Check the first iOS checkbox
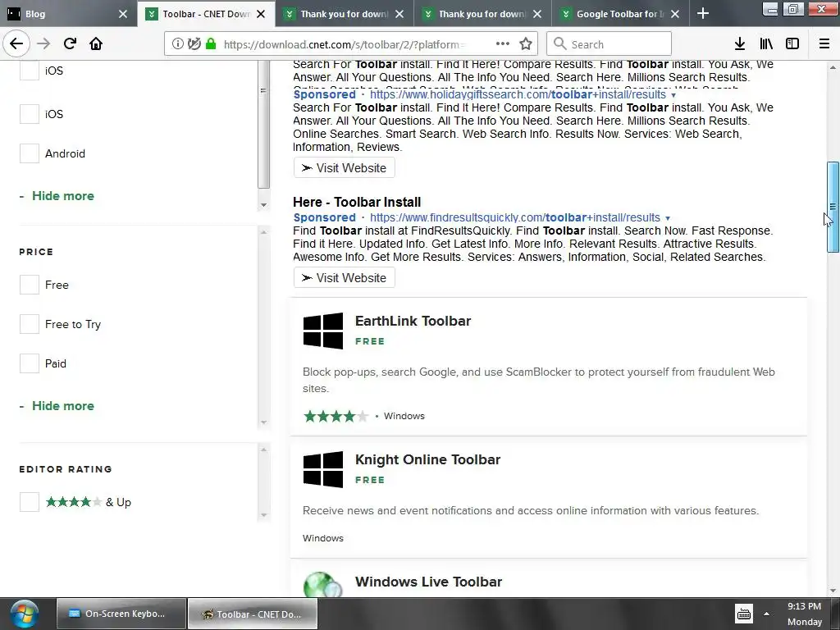 [x=30, y=71]
